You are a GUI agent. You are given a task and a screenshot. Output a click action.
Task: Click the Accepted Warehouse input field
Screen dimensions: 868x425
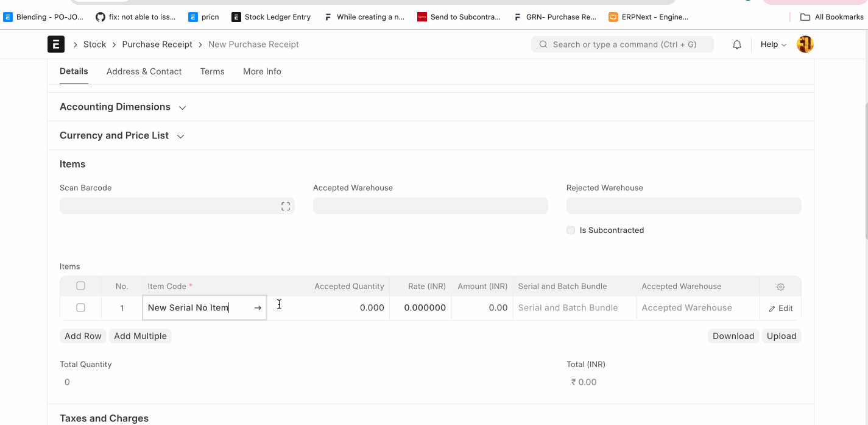[x=430, y=207]
